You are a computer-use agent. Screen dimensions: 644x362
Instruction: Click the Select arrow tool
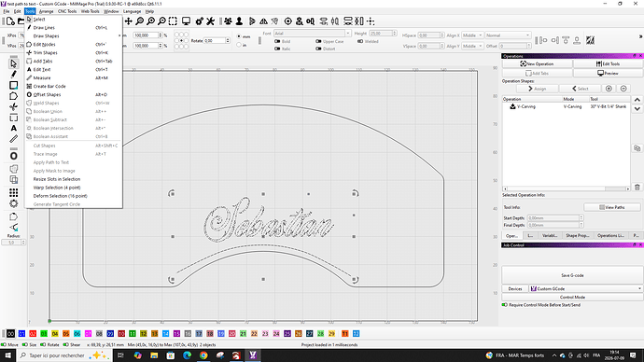(x=14, y=63)
